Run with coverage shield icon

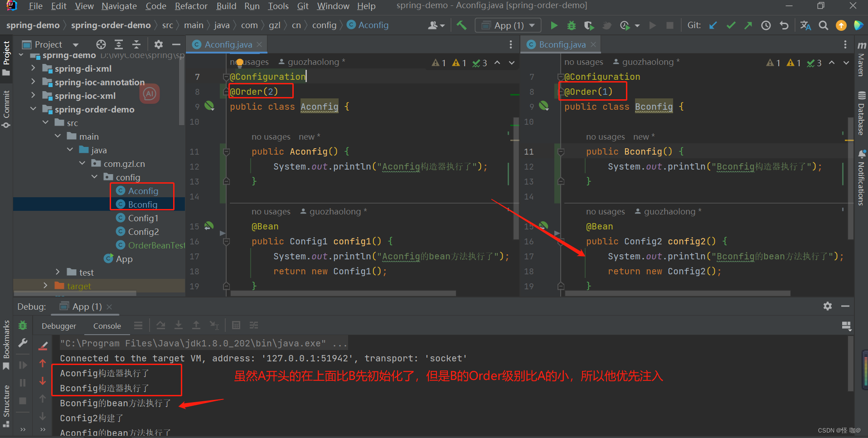[589, 25]
